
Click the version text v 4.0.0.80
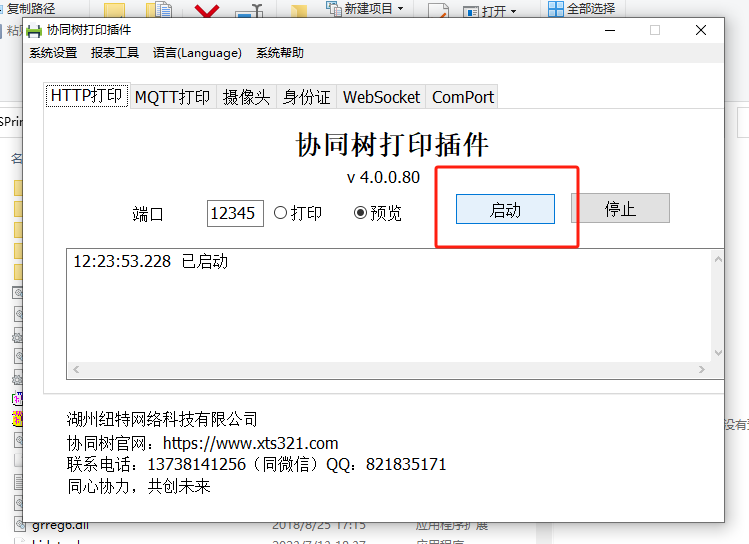click(383, 177)
